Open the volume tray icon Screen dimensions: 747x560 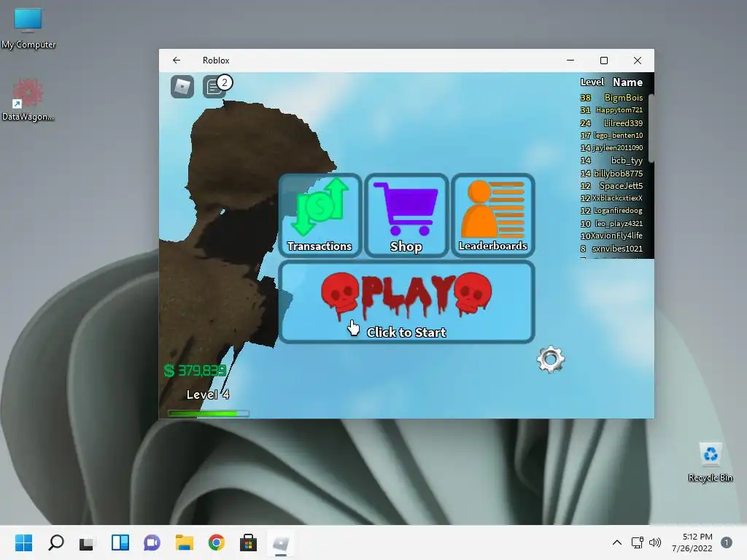tap(656, 542)
